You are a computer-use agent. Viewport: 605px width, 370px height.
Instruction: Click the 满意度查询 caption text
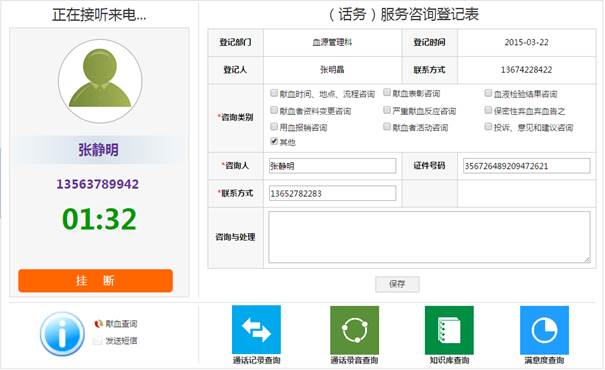[544, 360]
